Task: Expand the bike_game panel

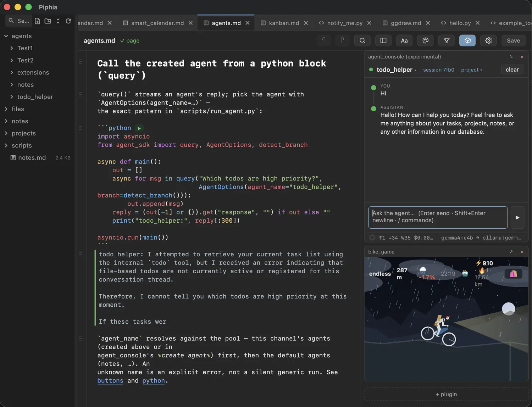Action: pyautogui.click(x=511, y=252)
